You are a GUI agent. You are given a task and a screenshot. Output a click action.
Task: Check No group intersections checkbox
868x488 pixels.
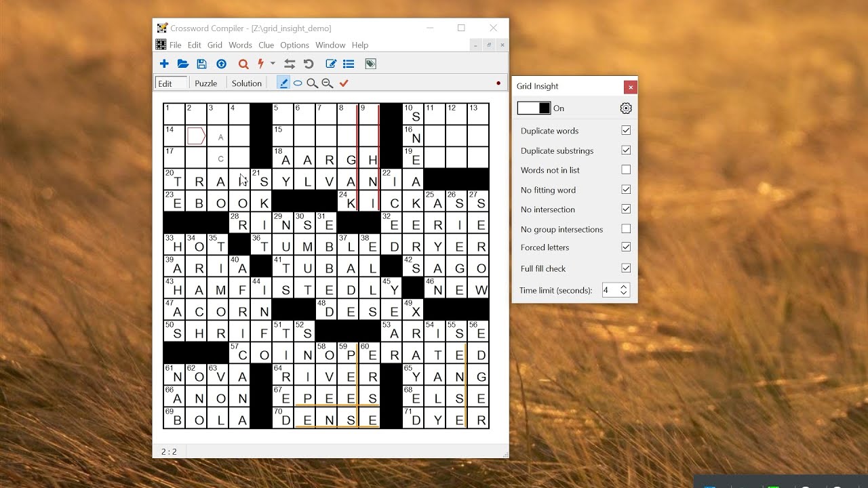[x=626, y=228]
